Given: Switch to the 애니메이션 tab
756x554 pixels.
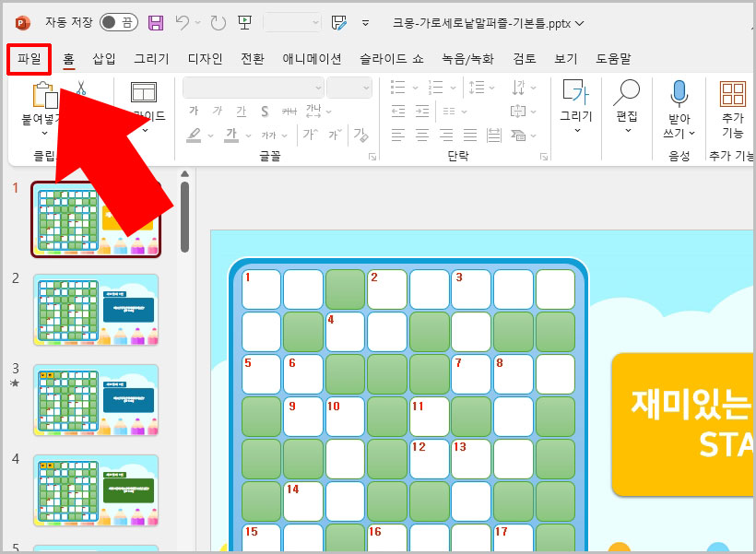Looking at the screenshot, I should (312, 59).
